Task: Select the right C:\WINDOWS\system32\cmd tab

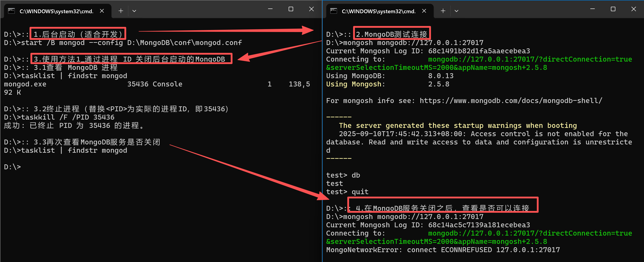Action: 378,11
